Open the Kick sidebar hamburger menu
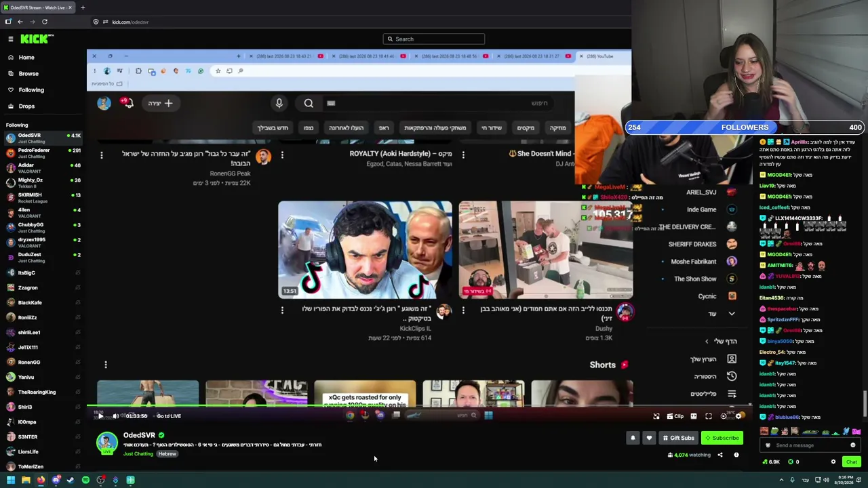The width and height of the screenshot is (868, 488). (10, 39)
